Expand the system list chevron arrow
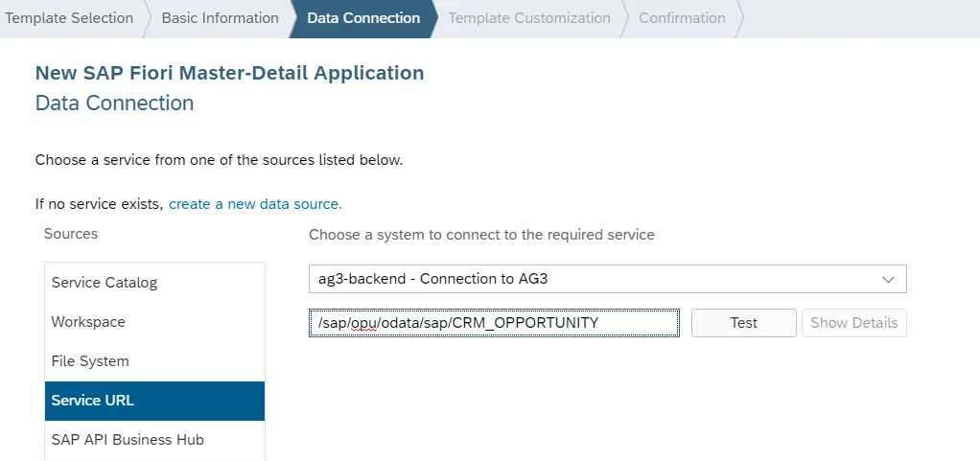Viewport: 980px width, 461px height. tap(888, 280)
